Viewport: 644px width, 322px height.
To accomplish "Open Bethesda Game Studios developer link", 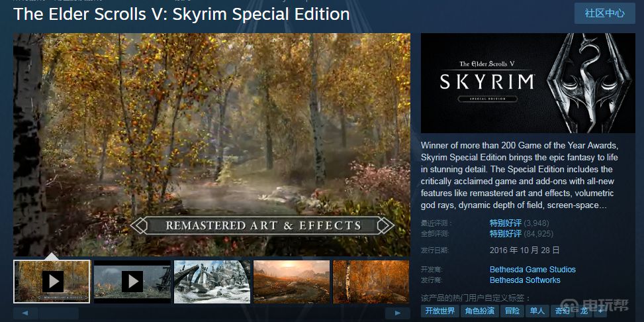I will point(533,270).
